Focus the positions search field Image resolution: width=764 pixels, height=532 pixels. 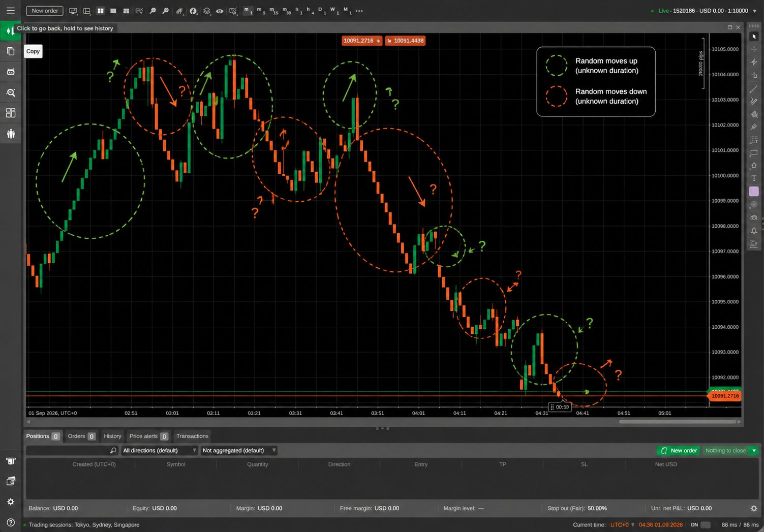72,451
